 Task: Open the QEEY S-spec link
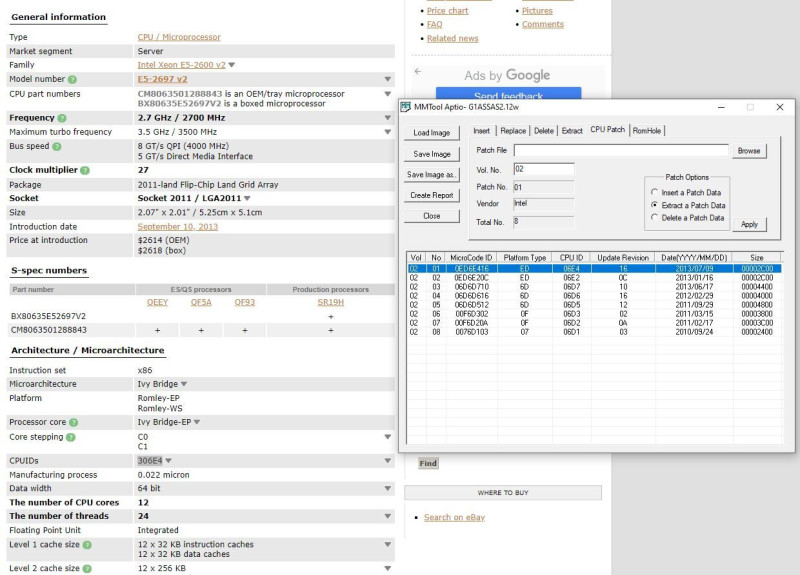[x=157, y=303]
